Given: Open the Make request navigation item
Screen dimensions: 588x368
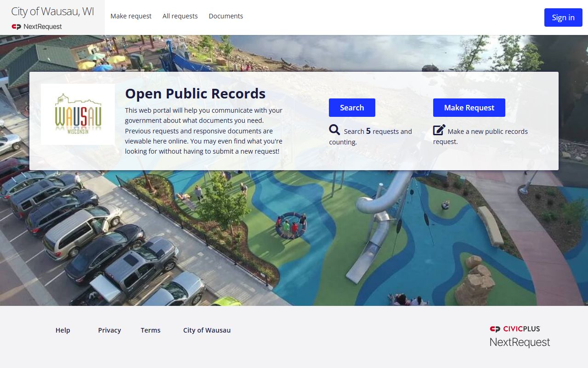Looking at the screenshot, I should [131, 16].
